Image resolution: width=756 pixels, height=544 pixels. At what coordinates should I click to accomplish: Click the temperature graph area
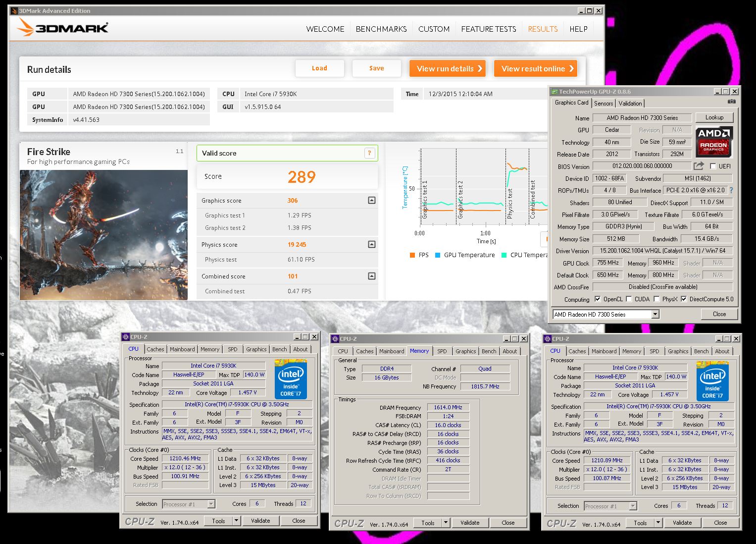[483, 188]
